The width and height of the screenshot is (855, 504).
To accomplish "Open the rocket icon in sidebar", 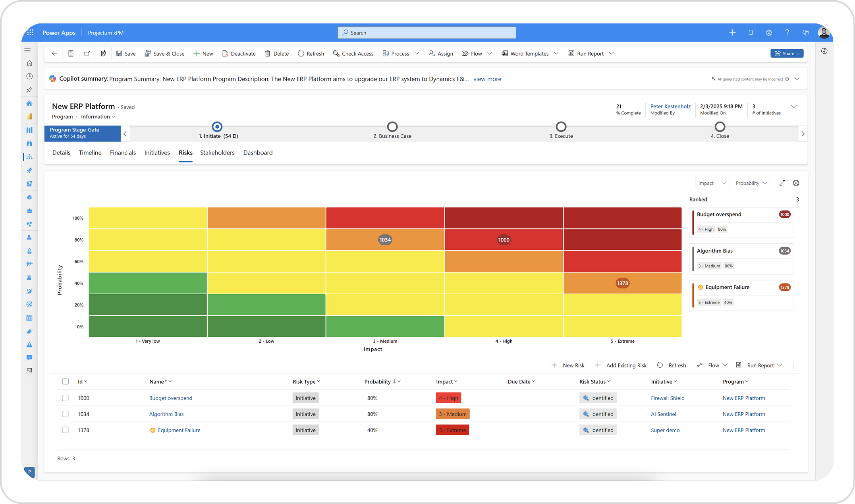I will tap(29, 170).
